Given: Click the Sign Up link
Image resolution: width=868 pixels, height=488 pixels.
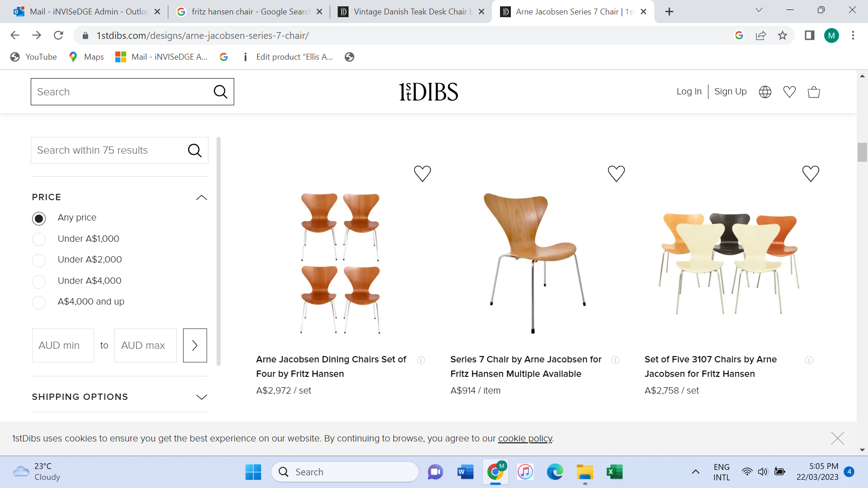Looking at the screenshot, I should [x=731, y=92].
